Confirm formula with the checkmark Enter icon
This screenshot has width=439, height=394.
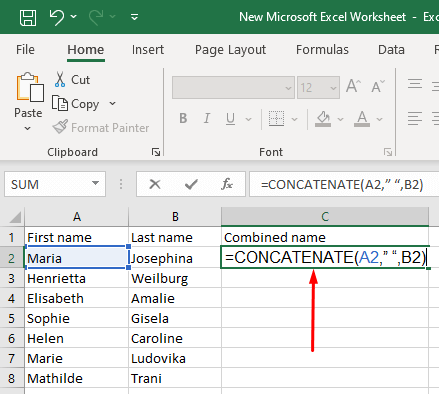pos(191,184)
